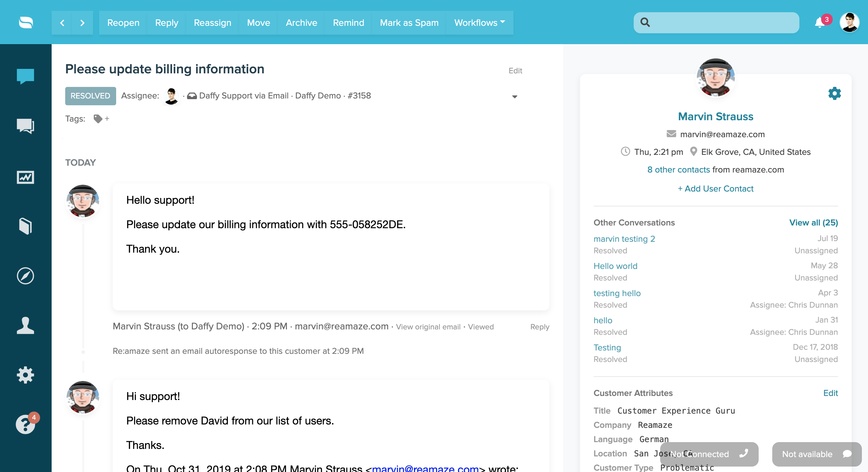Open the contacts panel icon
The width and height of the screenshot is (868, 472).
[25, 324]
